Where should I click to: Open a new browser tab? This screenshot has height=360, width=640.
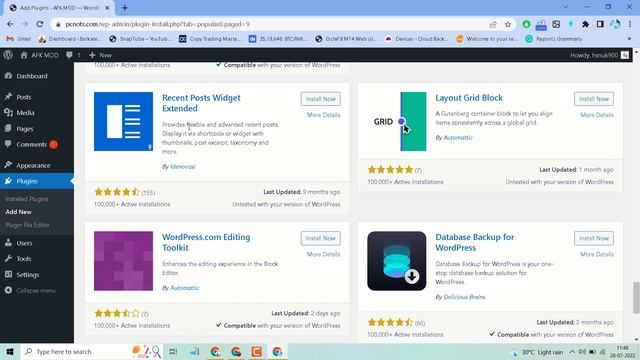(124, 8)
